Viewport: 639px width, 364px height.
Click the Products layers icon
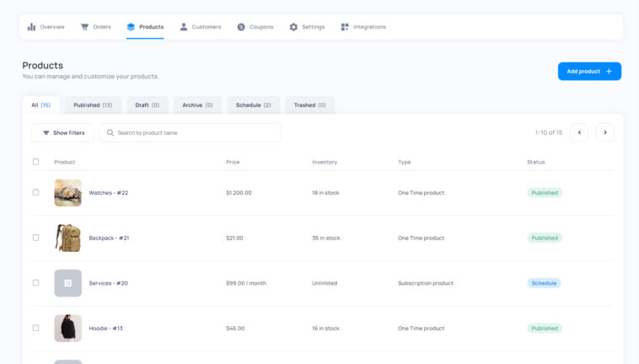(131, 27)
